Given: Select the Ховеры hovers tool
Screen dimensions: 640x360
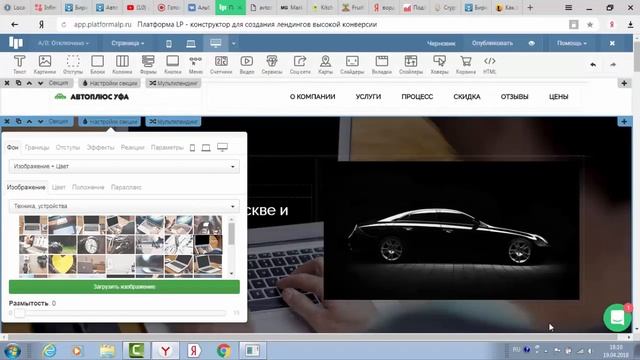Looking at the screenshot, I should click(439, 64).
